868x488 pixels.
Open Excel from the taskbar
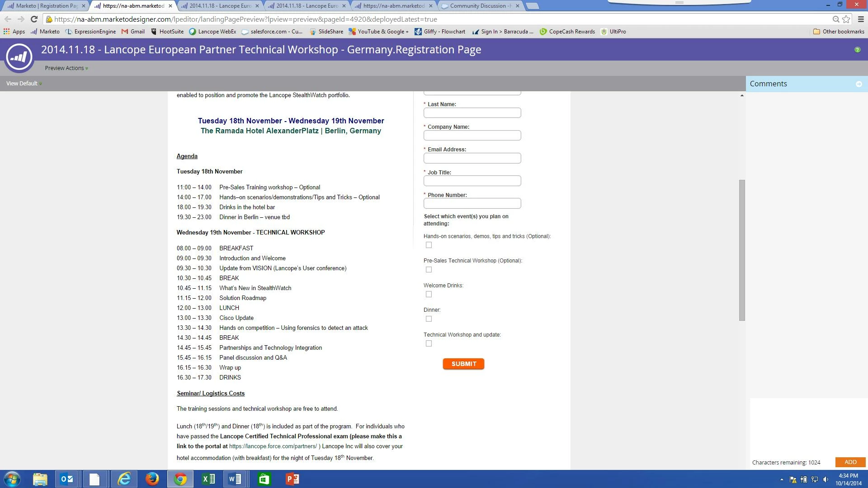coord(208,479)
